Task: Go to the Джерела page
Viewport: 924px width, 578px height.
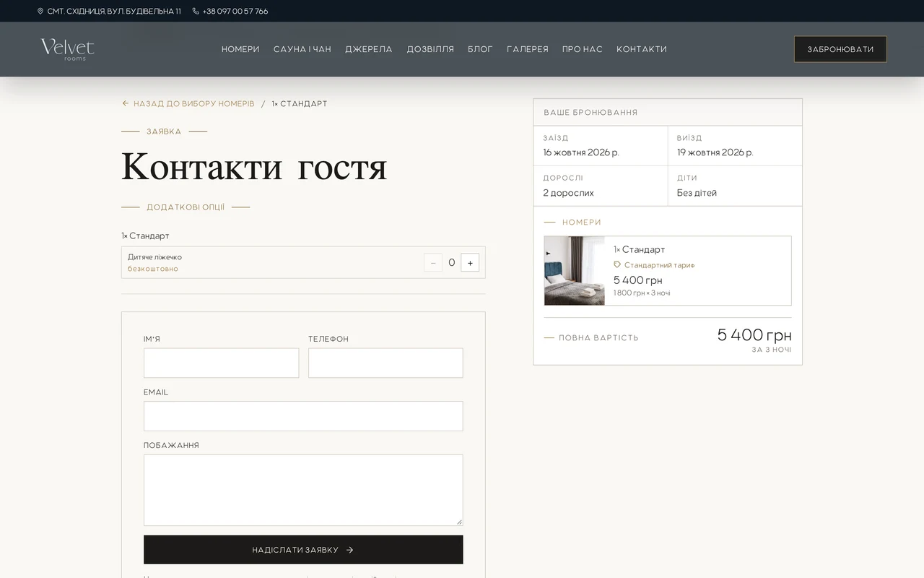Action: 369,49
